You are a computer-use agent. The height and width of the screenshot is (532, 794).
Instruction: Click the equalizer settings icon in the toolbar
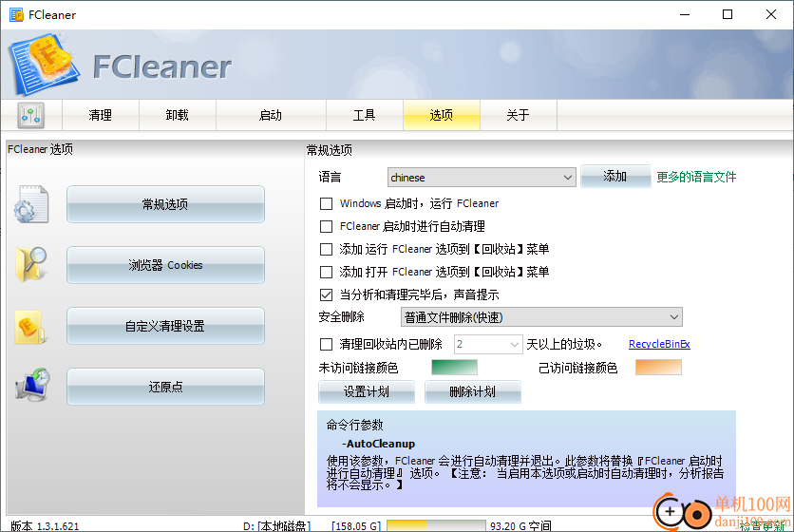(31, 115)
